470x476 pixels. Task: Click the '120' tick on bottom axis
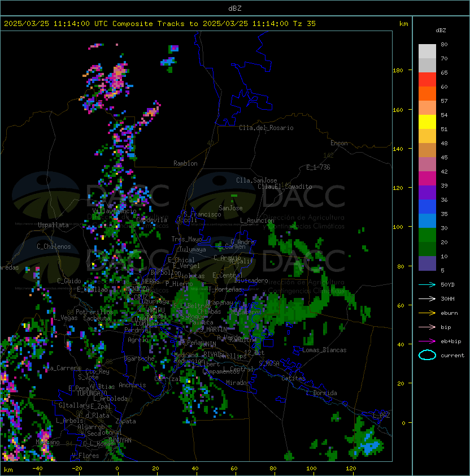[x=351, y=469]
